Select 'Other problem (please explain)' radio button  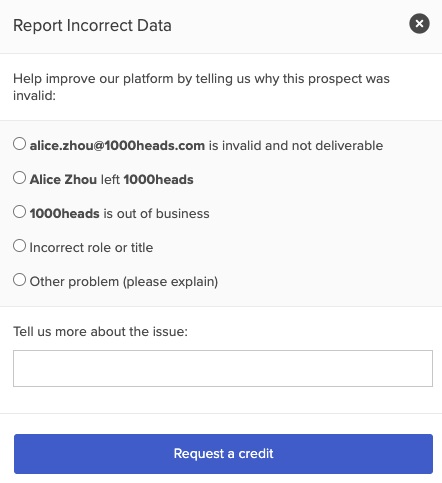point(19,280)
